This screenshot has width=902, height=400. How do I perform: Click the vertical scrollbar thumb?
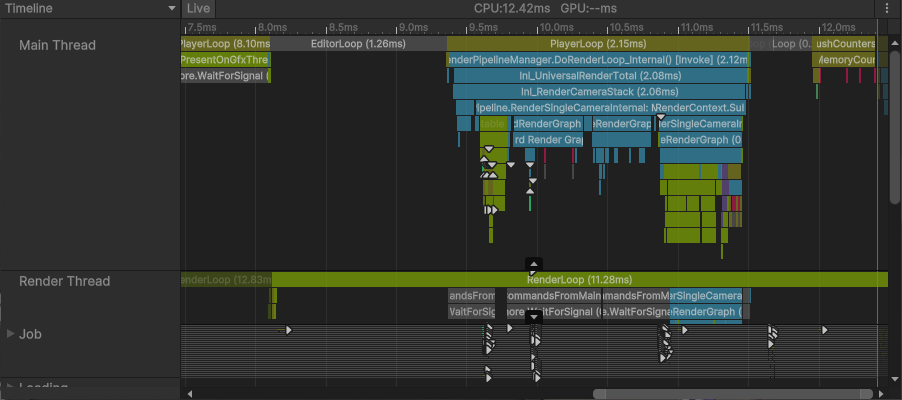895,120
